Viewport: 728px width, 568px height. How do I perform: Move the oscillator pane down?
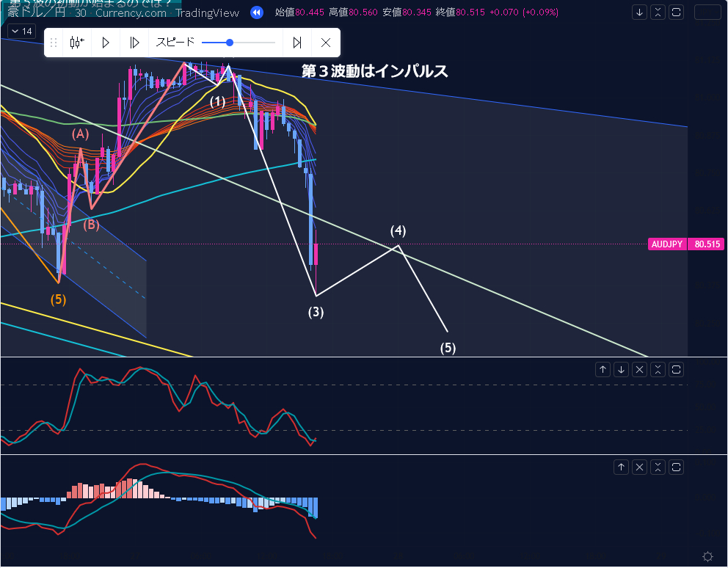pyautogui.click(x=622, y=369)
